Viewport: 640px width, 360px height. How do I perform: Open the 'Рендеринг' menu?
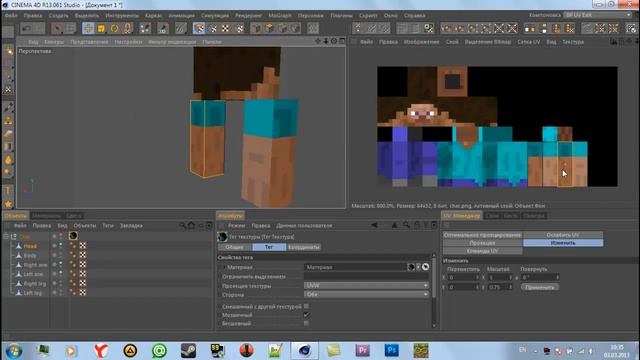pyautogui.click(x=249, y=16)
